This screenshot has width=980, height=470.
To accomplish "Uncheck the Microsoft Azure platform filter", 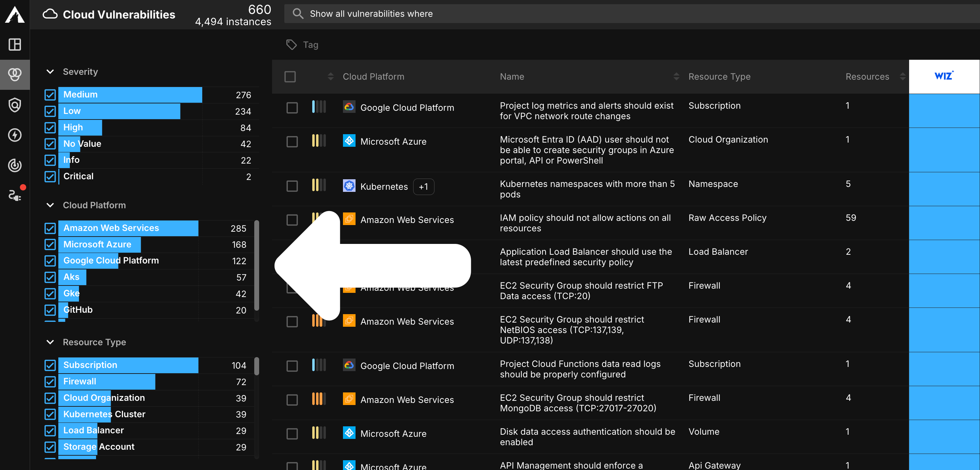I will (x=50, y=244).
